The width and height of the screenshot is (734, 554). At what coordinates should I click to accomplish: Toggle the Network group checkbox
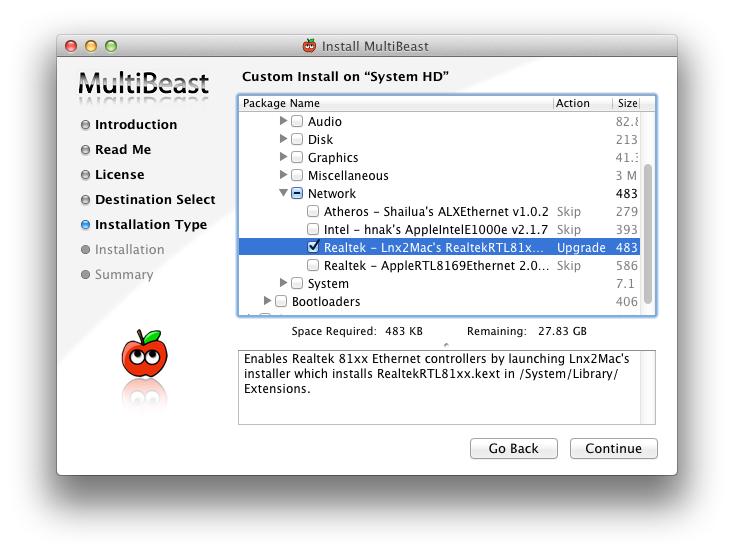297,193
